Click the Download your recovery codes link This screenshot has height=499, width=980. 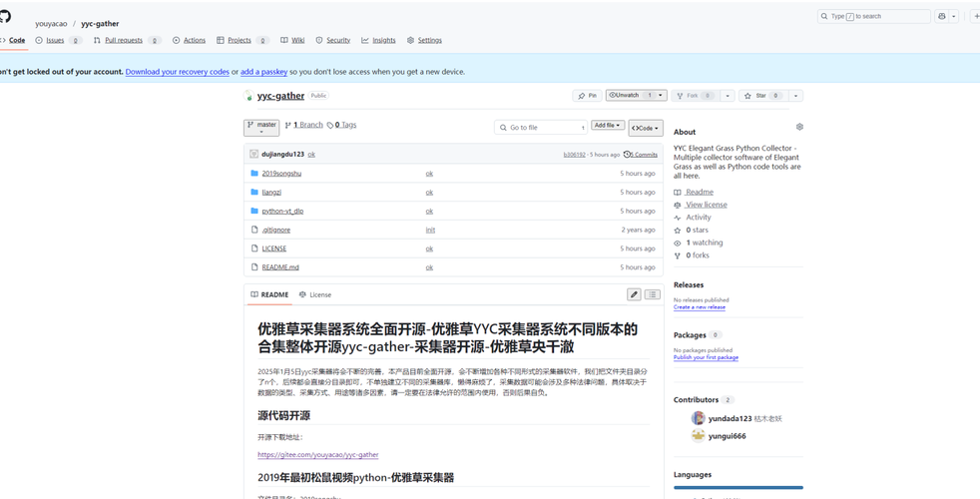pyautogui.click(x=178, y=72)
